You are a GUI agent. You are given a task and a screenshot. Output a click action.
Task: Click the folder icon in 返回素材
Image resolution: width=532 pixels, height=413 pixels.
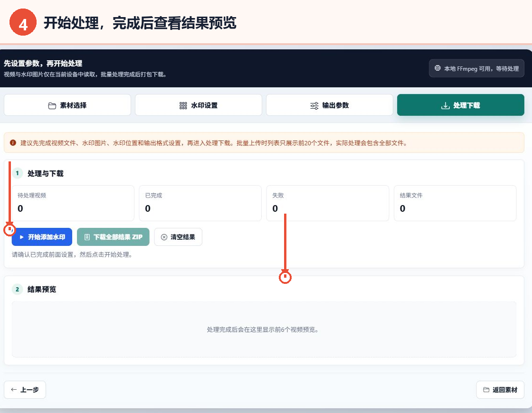[486, 390]
